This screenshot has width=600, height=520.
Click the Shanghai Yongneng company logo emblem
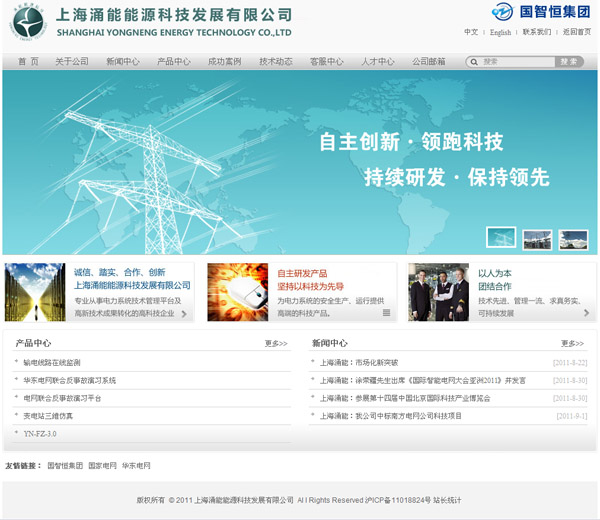[x=28, y=22]
